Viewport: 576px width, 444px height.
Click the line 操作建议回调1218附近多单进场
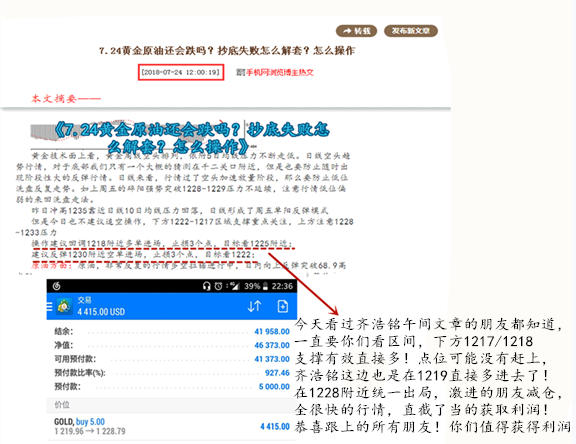click(162, 243)
